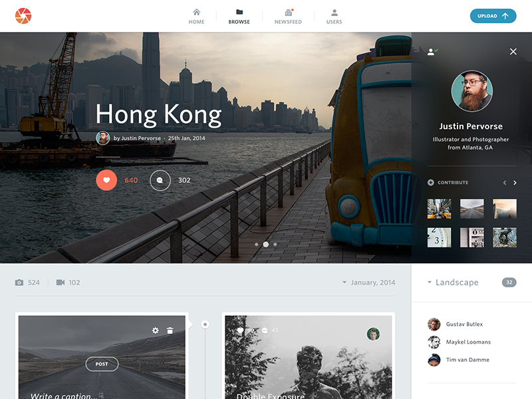Image resolution: width=532 pixels, height=399 pixels.
Task: Filter by the video camera icon
Action: pos(61,283)
